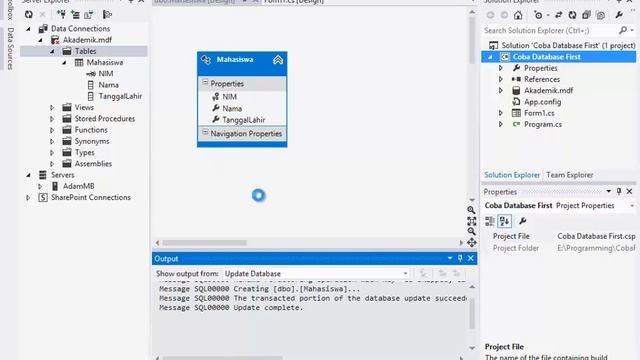Refresh the Solution Explorer
The width and height of the screenshot is (640, 360).
point(572,15)
